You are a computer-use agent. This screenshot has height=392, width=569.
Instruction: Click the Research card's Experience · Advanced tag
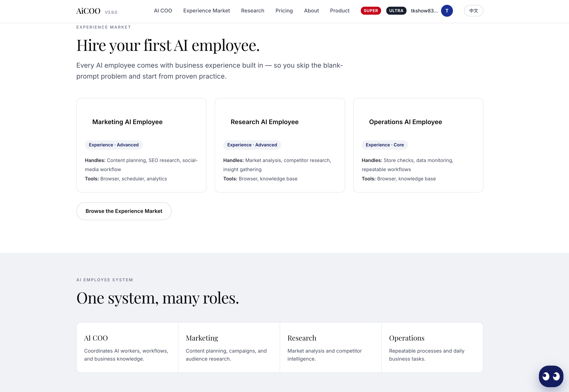[x=252, y=145]
